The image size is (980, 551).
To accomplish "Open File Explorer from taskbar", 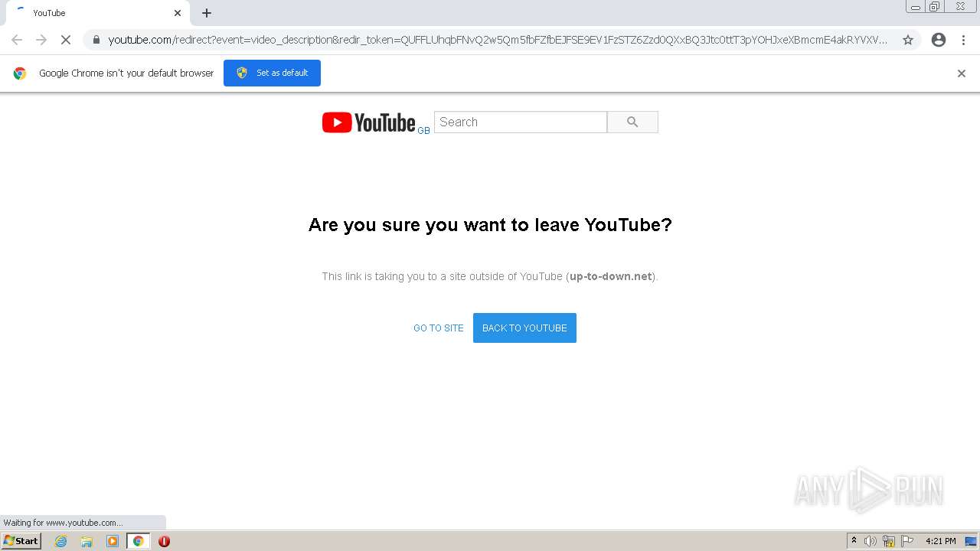I will (87, 541).
